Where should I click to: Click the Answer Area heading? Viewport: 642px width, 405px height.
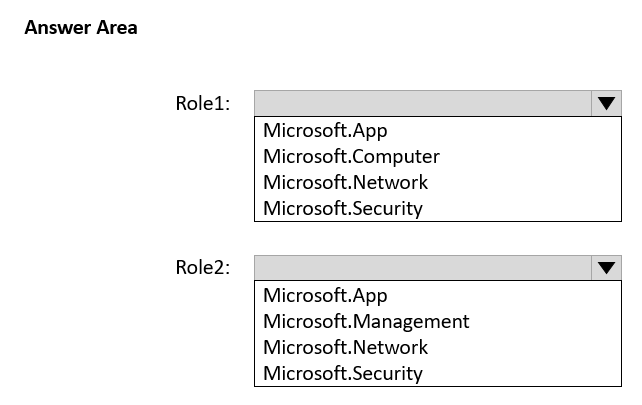coord(81,28)
